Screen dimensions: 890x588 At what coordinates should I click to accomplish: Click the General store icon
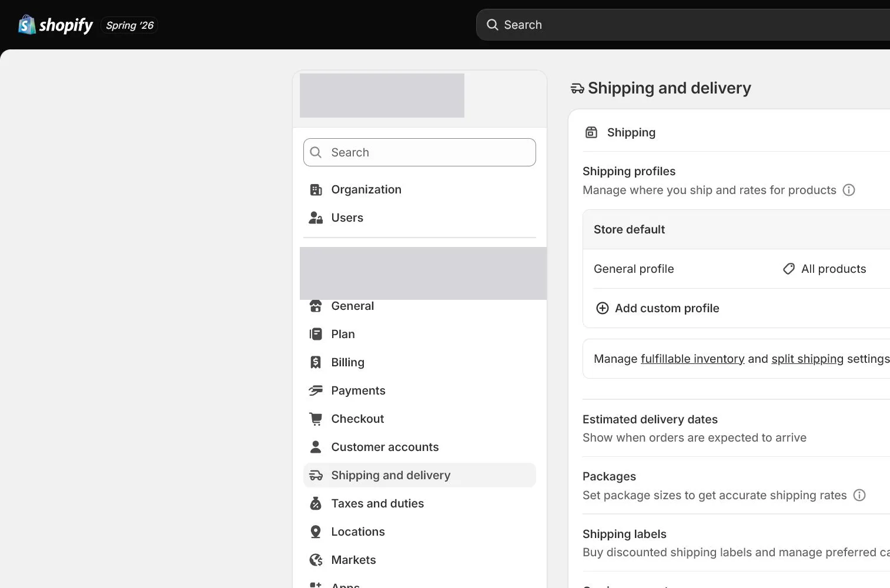pos(316,306)
